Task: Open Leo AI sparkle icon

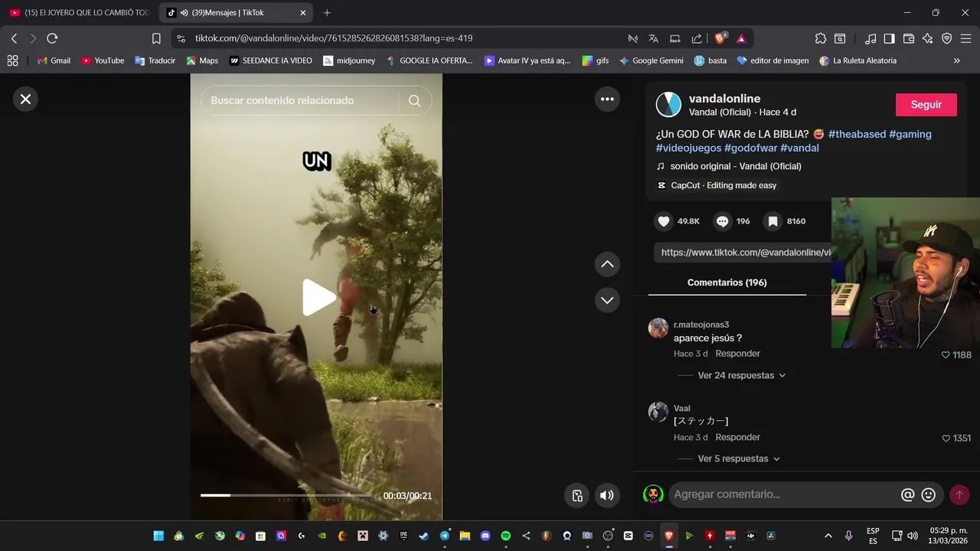Action: (928, 38)
